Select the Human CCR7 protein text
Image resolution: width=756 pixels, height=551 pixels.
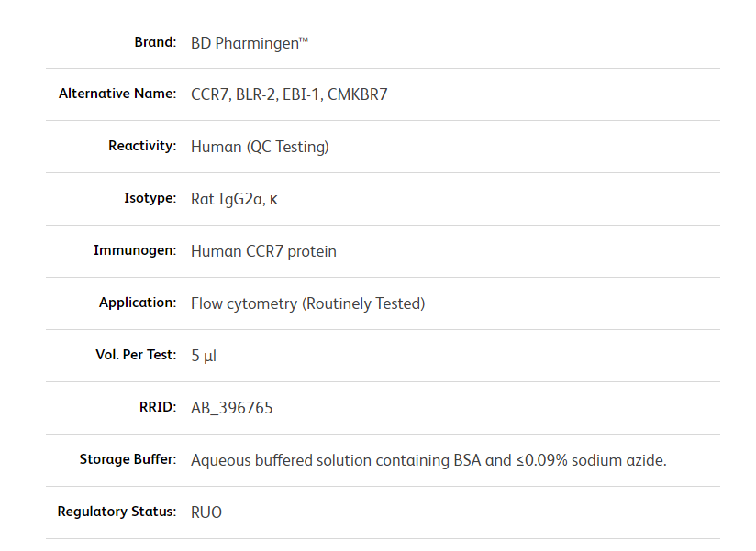263,251
